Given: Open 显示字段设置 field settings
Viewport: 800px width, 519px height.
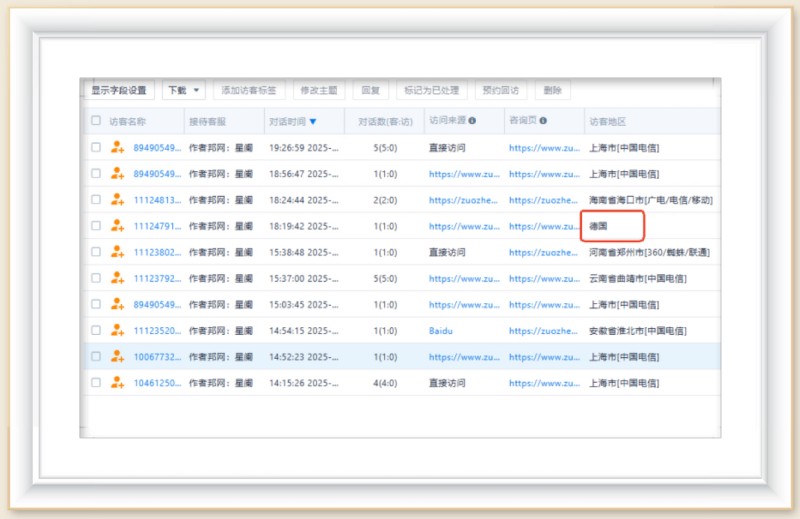Looking at the screenshot, I should click(118, 90).
